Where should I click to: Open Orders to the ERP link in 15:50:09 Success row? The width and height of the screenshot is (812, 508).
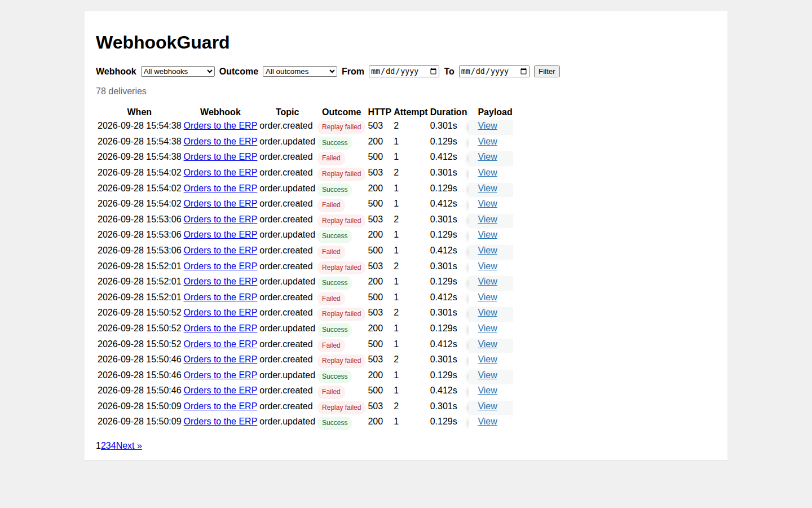pyautogui.click(x=220, y=421)
